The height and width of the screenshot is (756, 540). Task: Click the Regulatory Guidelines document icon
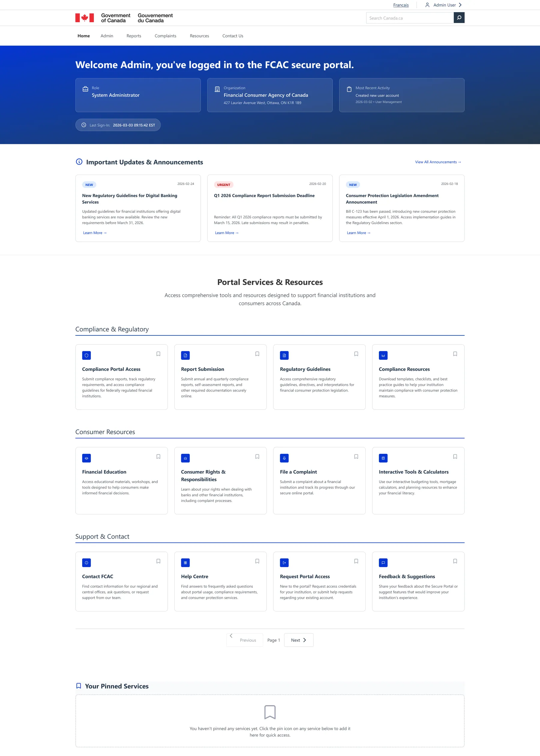coord(284,355)
